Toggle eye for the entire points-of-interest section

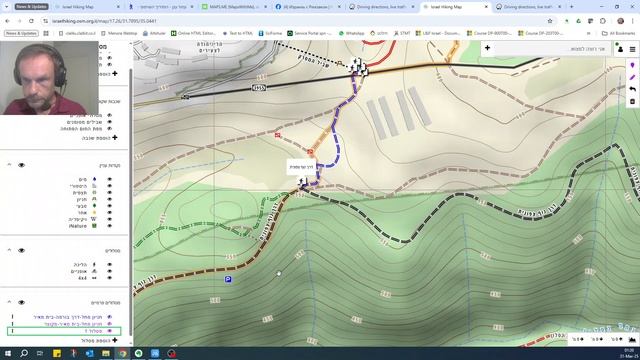point(21,165)
